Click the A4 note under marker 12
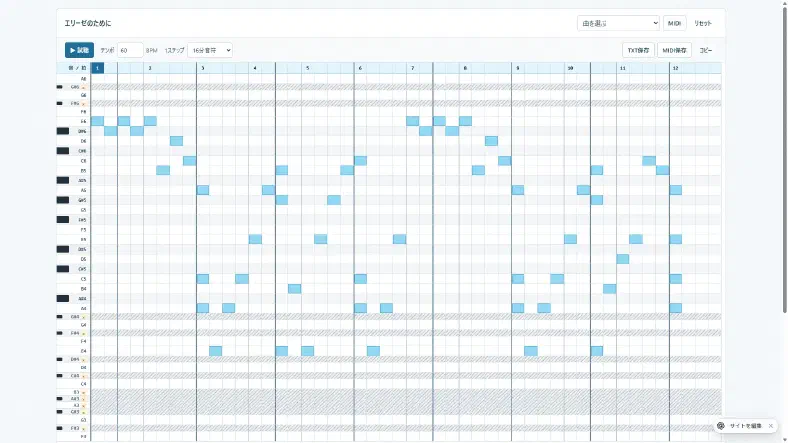The width and height of the screenshot is (788, 443). (675, 308)
